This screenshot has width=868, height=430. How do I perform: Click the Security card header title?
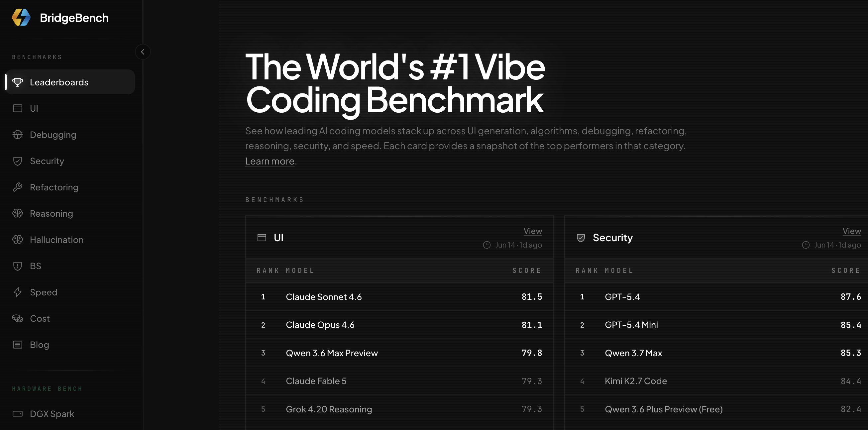(x=612, y=238)
